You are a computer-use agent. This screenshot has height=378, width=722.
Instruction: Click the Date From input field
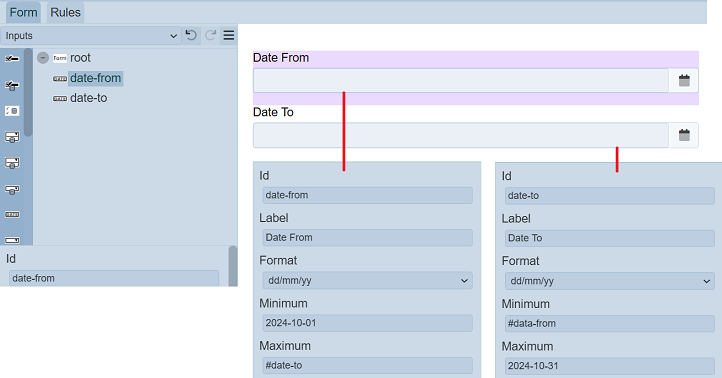(461, 81)
